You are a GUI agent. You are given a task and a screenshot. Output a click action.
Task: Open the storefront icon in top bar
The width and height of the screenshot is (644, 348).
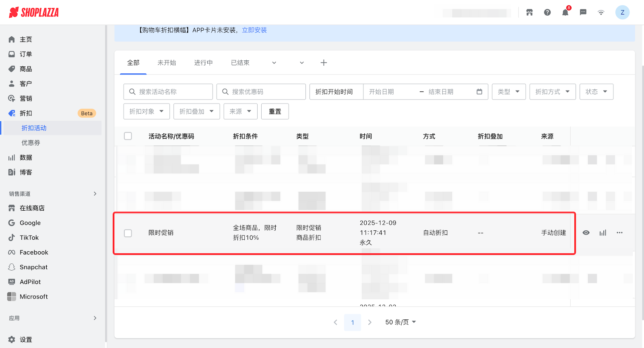529,12
